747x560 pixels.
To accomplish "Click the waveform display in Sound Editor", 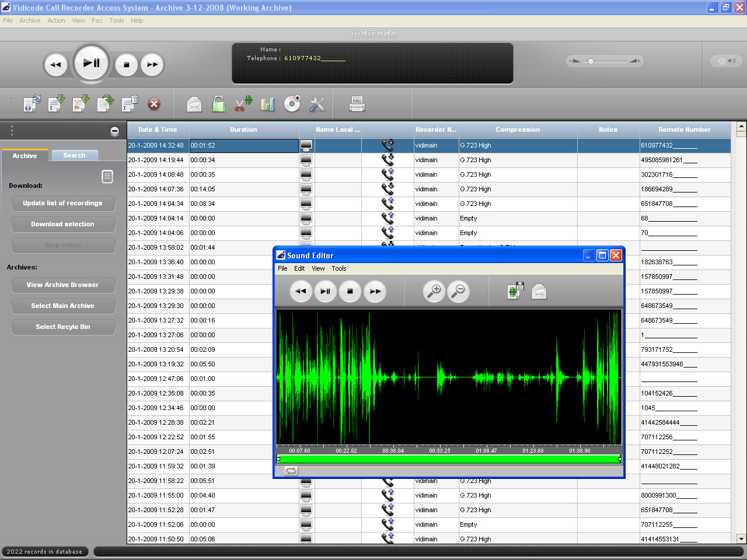I will click(x=449, y=378).
